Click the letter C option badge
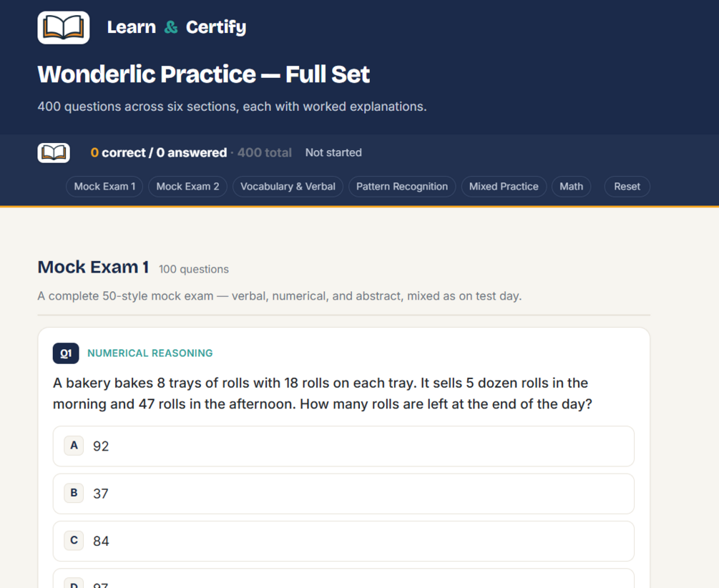The height and width of the screenshot is (588, 719). click(74, 540)
